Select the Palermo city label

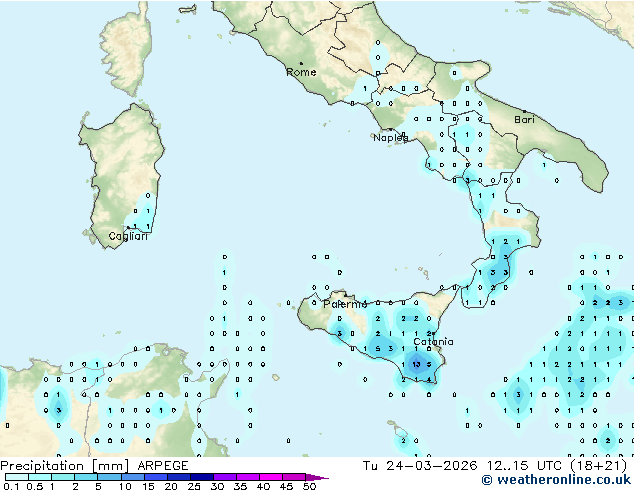(345, 304)
